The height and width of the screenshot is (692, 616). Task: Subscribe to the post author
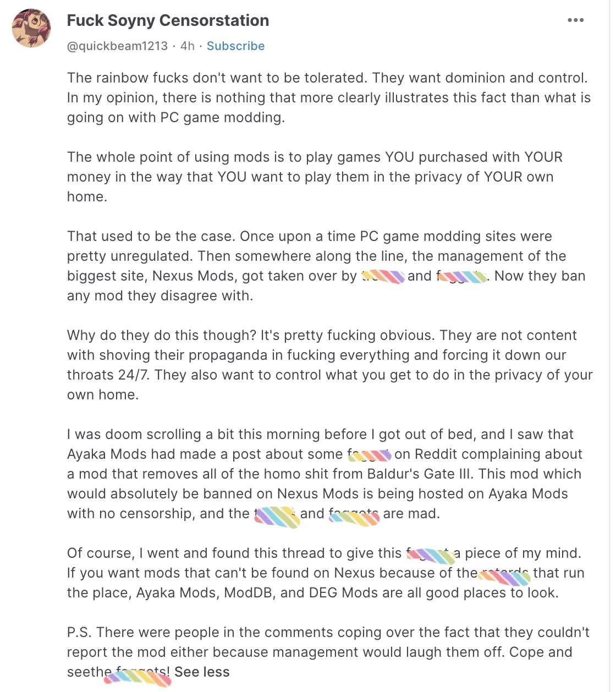(235, 46)
